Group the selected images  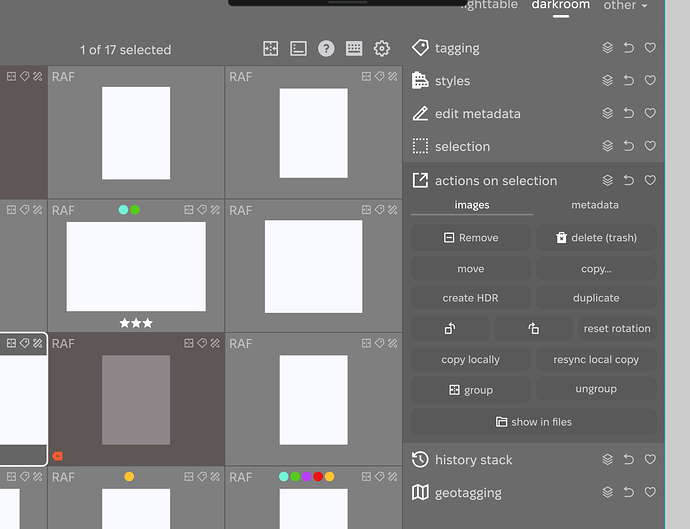click(x=470, y=390)
